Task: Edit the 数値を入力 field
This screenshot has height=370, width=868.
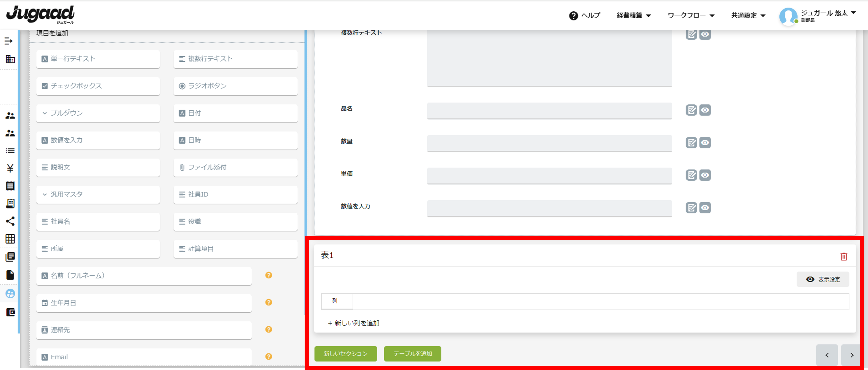Action: coord(691,208)
